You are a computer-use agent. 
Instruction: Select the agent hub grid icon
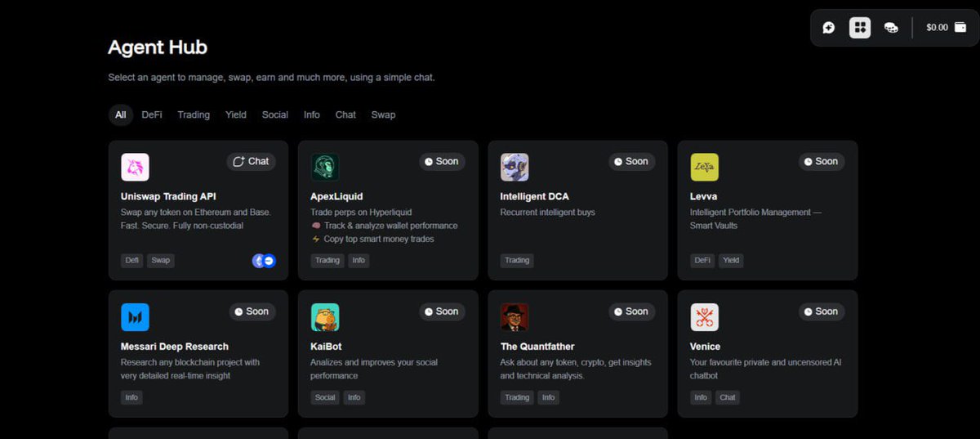(x=860, y=28)
